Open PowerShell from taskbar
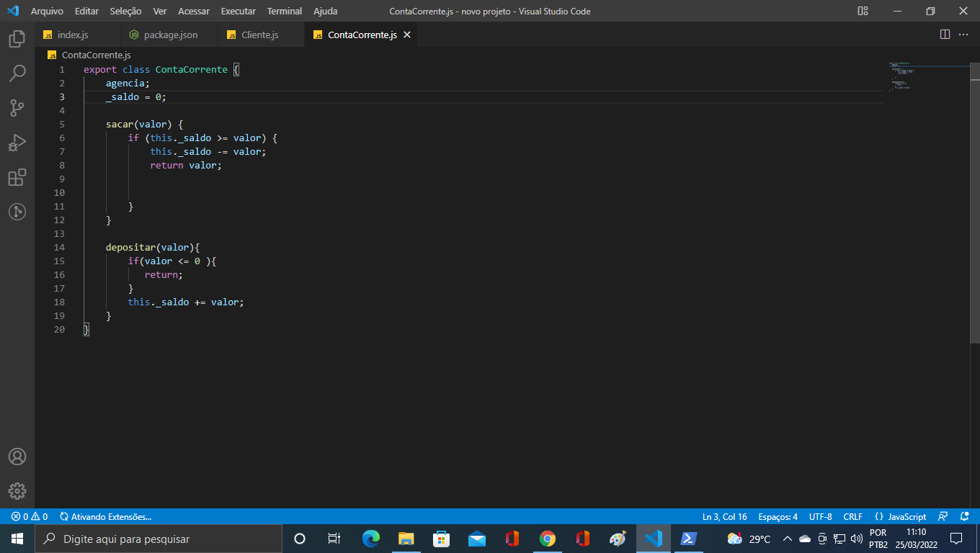The image size is (980, 553). pos(689,539)
